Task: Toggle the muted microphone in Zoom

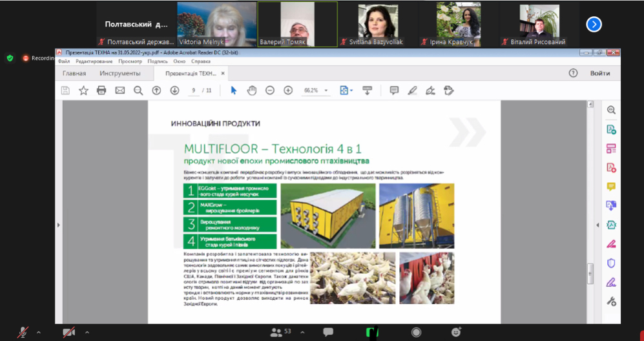Action: click(x=23, y=332)
